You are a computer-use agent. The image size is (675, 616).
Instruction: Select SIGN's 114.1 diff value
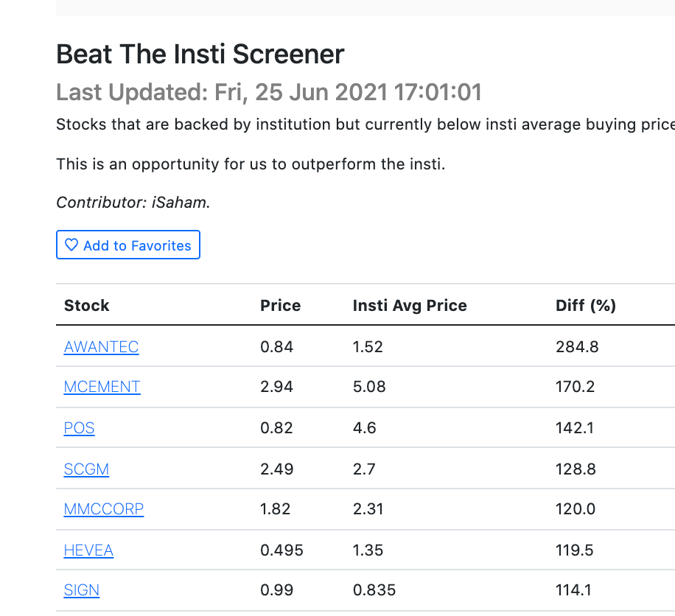(x=573, y=590)
